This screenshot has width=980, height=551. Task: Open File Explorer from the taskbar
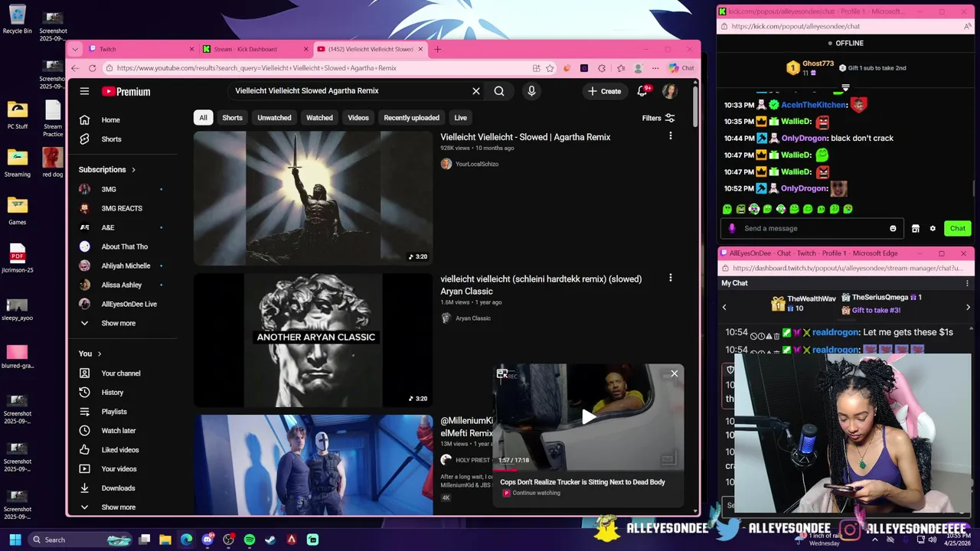tap(165, 540)
